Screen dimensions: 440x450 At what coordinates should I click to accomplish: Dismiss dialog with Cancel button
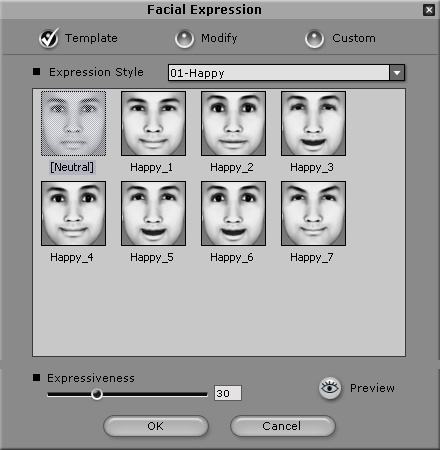(282, 426)
